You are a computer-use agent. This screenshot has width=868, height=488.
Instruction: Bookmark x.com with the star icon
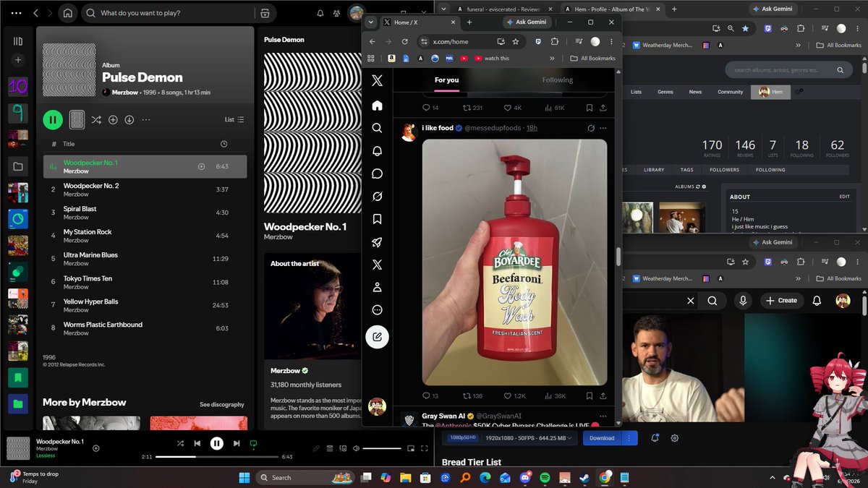[516, 41]
